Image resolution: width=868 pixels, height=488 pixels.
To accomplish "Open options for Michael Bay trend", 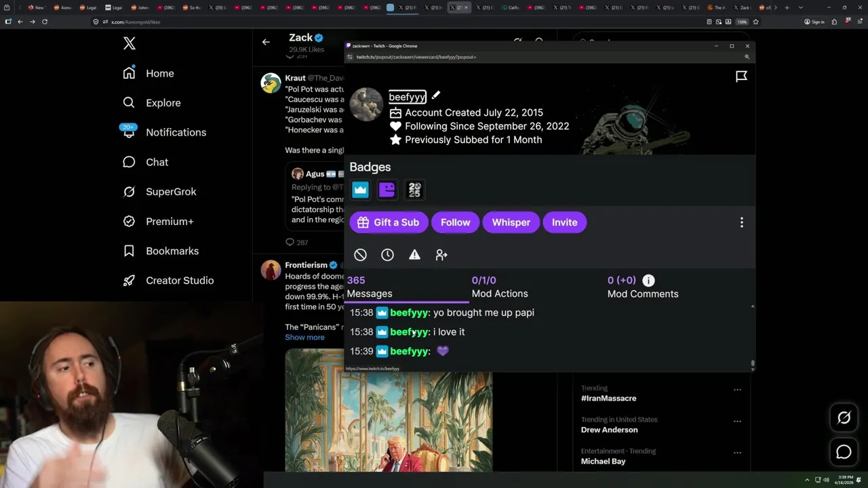I will [x=737, y=453].
